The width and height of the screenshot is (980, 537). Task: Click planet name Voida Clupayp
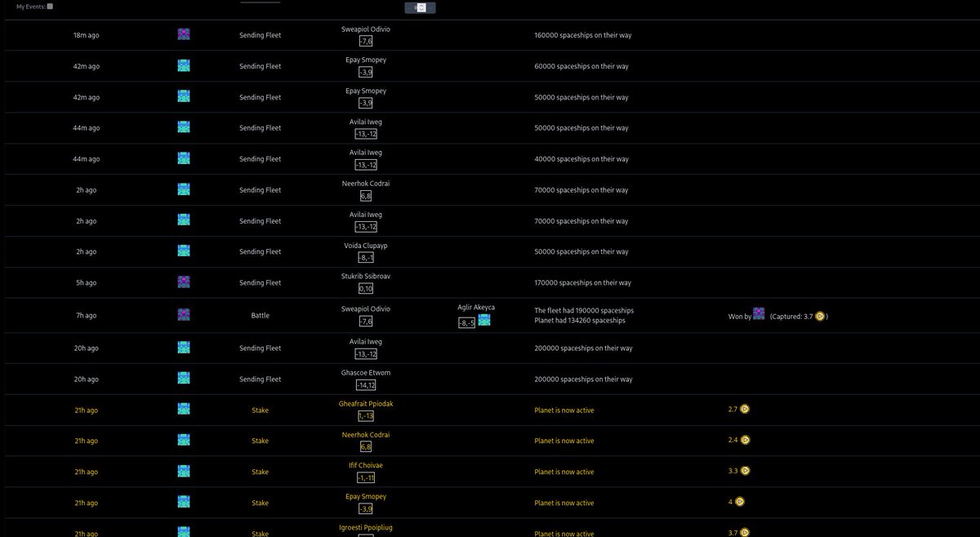point(366,246)
